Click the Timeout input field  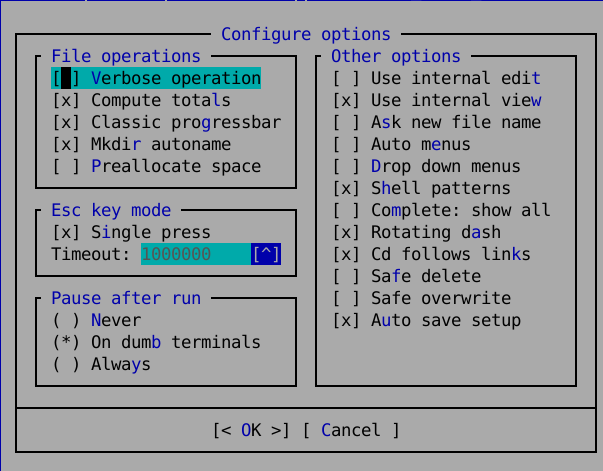pos(195,254)
